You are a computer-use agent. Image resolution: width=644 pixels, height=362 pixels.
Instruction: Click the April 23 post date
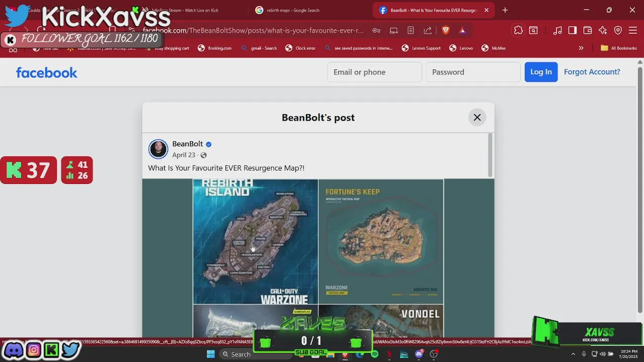[x=184, y=155]
